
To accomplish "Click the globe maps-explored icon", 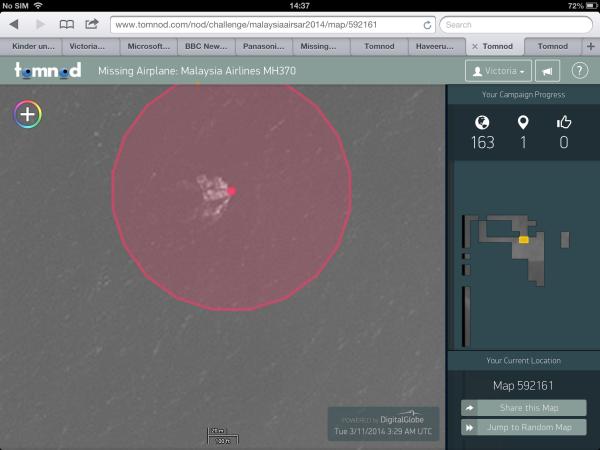I will click(482, 122).
